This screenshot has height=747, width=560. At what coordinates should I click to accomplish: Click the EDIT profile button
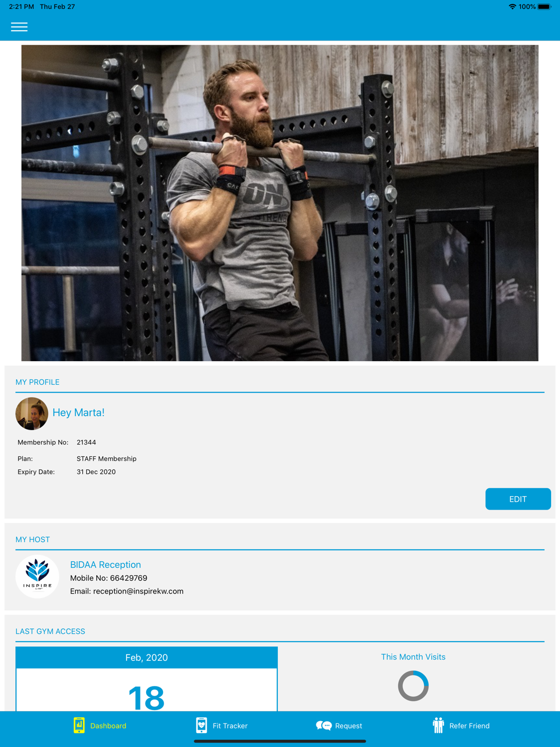[518, 499]
